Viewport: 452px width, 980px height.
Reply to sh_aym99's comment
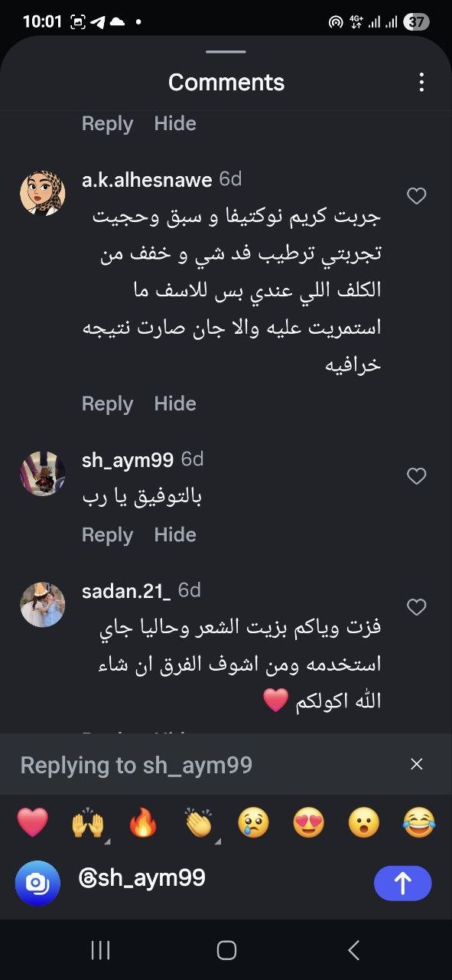[107, 534]
